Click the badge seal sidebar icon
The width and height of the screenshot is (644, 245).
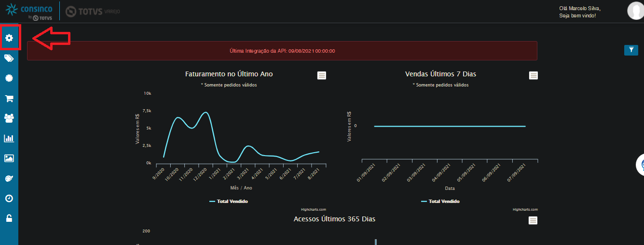[x=9, y=78]
